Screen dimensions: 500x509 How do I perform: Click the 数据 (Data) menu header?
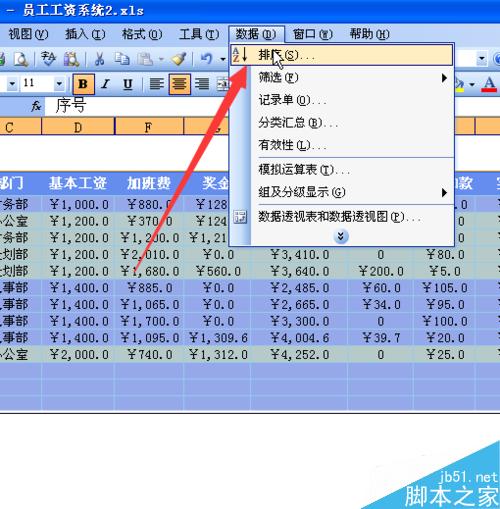pyautogui.click(x=256, y=34)
